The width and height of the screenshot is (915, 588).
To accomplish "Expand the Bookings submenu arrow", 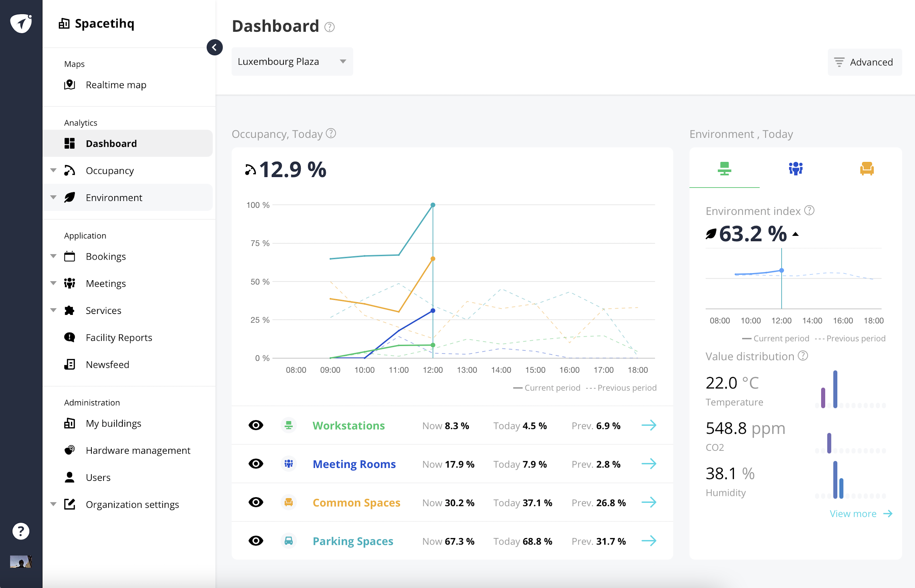I will (x=54, y=256).
